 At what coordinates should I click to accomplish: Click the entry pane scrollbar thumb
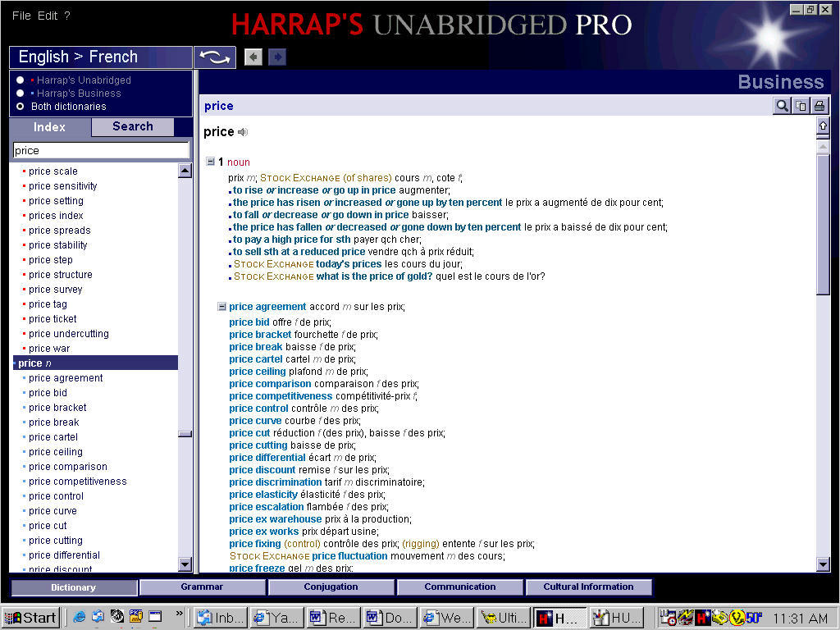(823, 223)
